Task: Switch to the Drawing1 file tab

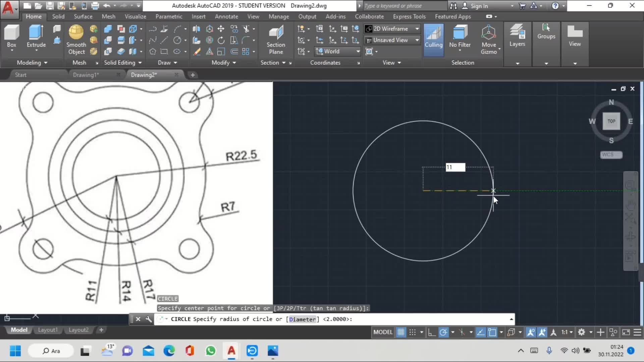Action: (86, 75)
